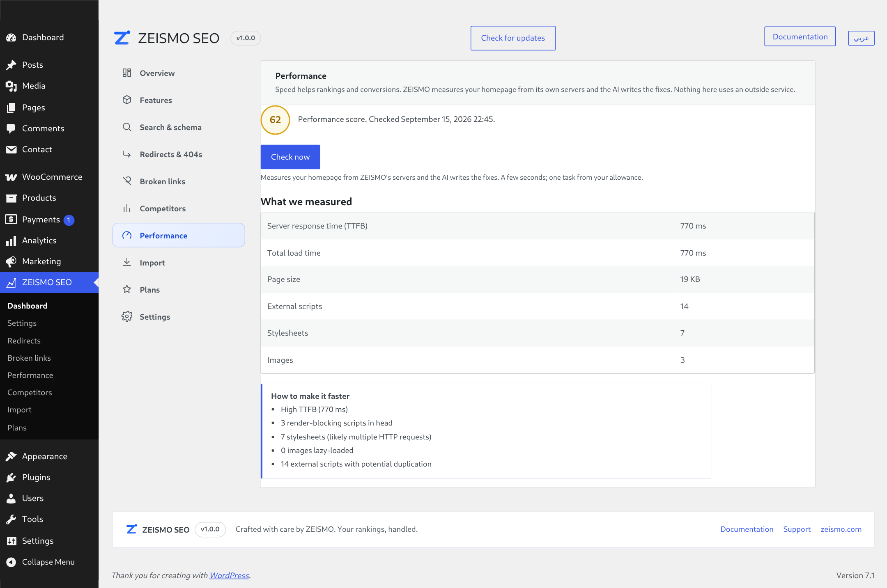Click the ZEISMO SEO chart icon in sidebar

tap(11, 282)
